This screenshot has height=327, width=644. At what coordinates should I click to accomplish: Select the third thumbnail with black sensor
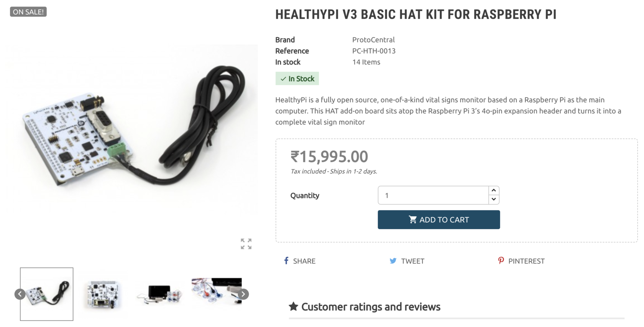(159, 294)
